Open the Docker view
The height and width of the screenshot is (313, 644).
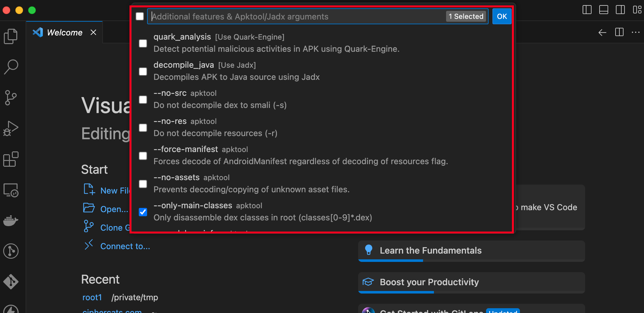[11, 220]
